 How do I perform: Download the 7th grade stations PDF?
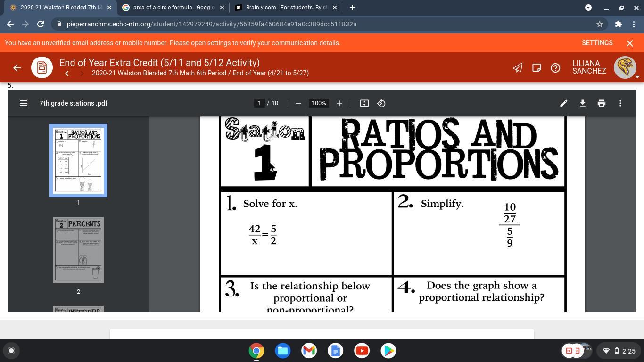click(582, 103)
